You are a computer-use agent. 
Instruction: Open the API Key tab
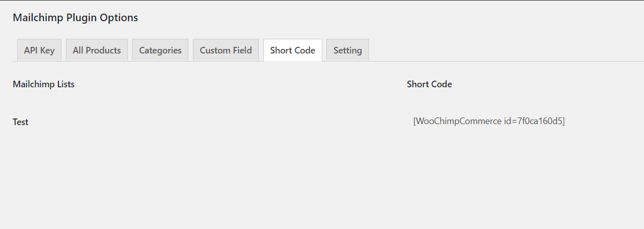[x=39, y=50]
